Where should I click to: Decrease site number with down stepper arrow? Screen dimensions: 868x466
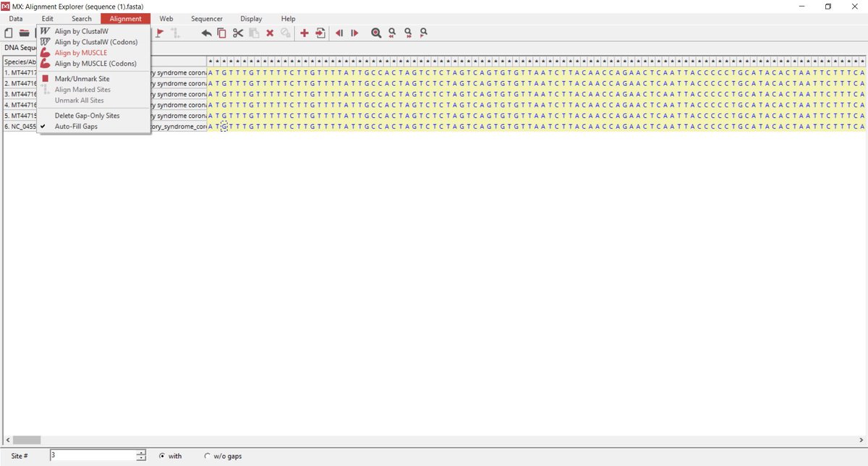141,459
